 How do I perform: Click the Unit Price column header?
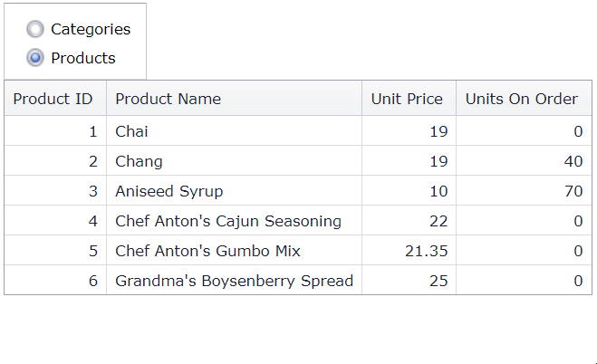click(407, 99)
